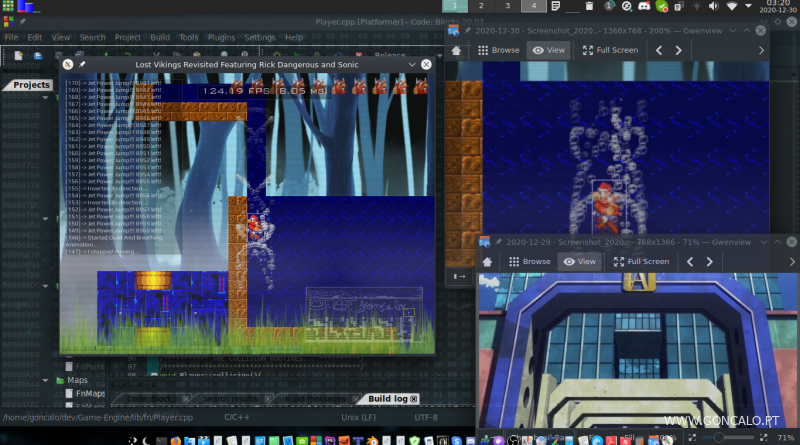Open Code::Blocks Plugins menu
This screenshot has height=445, width=800.
pyautogui.click(x=221, y=37)
